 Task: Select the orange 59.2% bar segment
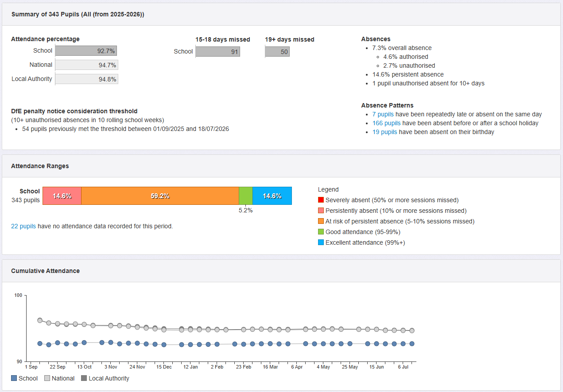pos(160,196)
